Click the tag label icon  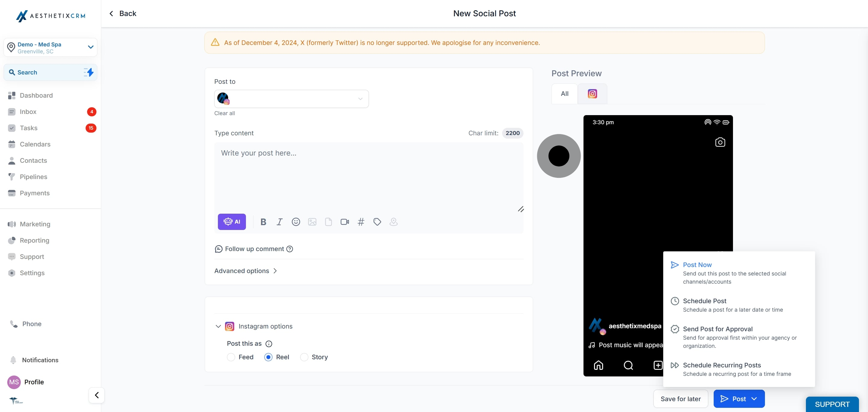pos(377,222)
